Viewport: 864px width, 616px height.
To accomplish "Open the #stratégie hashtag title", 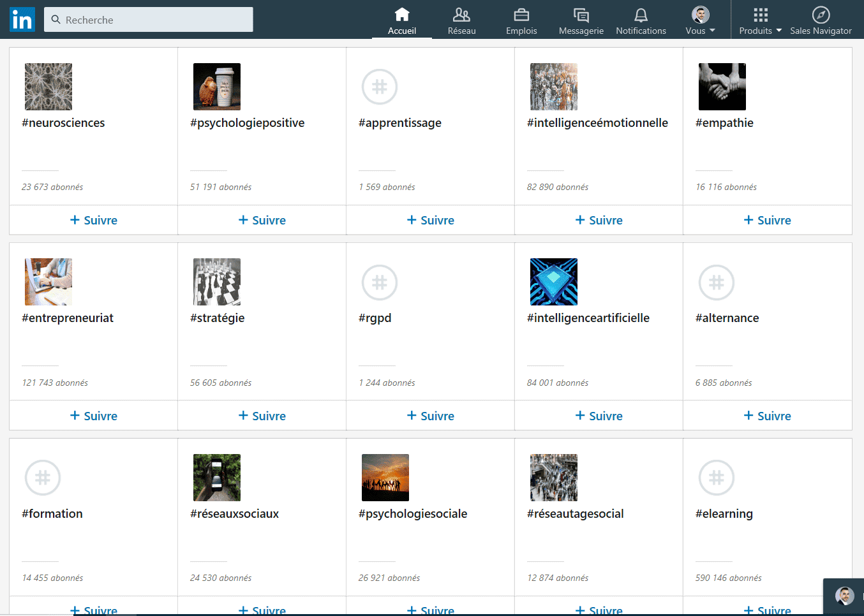I will 217,318.
